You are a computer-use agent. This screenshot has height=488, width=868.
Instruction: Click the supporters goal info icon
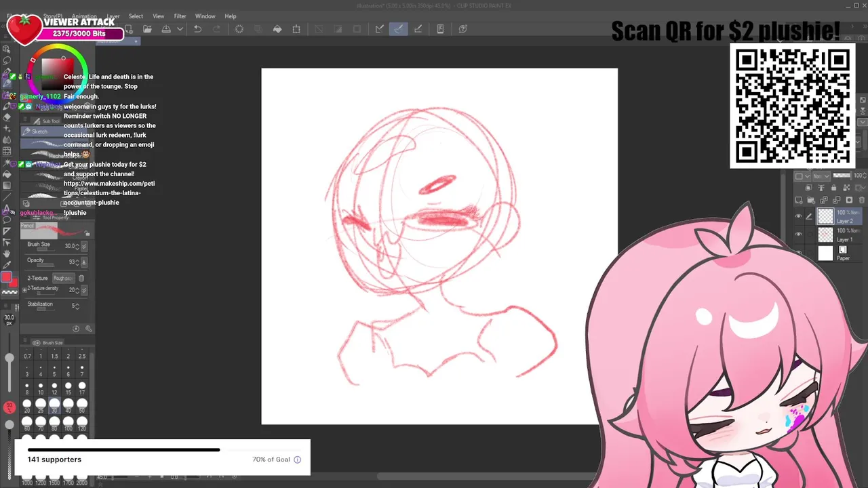[297, 460]
